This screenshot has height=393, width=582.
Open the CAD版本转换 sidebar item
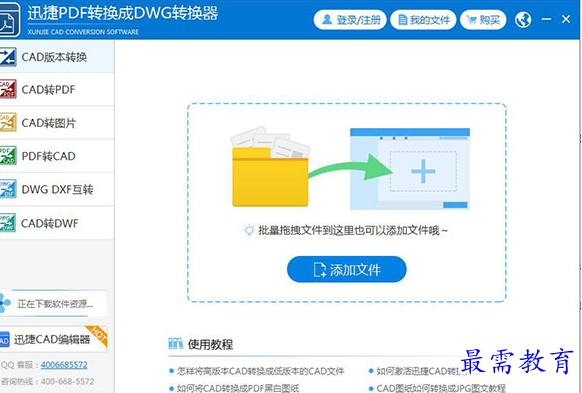point(57,57)
